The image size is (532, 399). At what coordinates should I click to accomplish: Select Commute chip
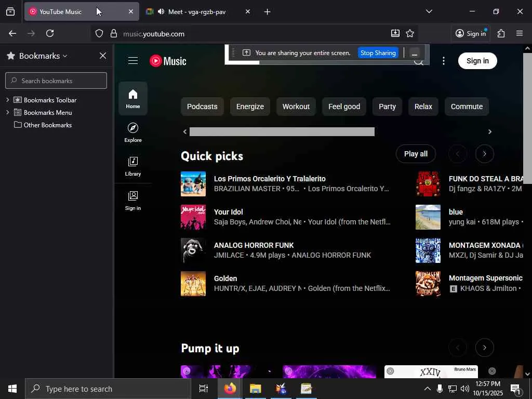coord(467,107)
